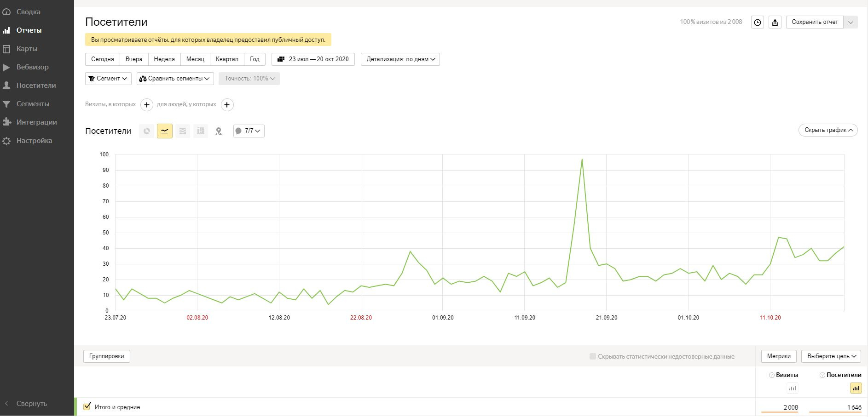Image resolution: width=868 pixels, height=417 pixels.
Task: Switch chart to pie chart view
Action: pos(146,131)
